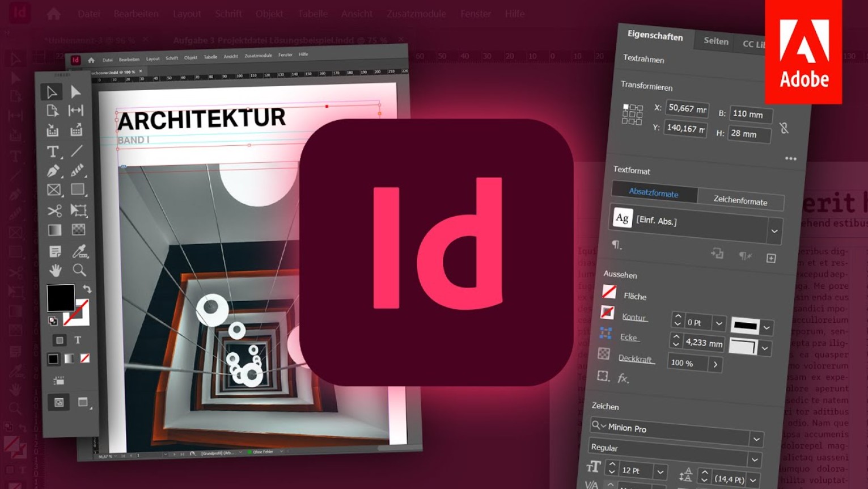868x489 pixels.
Task: Select the Direct Selection tool
Action: pyautogui.click(x=75, y=92)
